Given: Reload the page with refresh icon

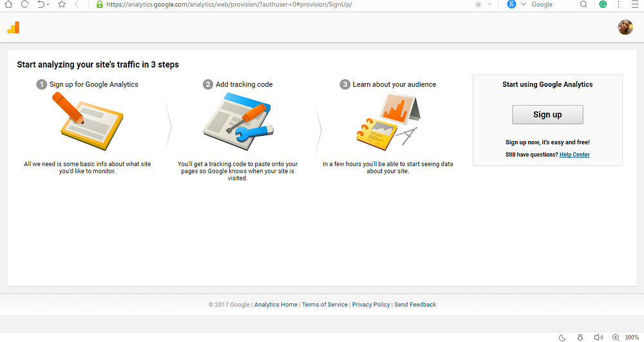Looking at the screenshot, I should tap(24, 4).
